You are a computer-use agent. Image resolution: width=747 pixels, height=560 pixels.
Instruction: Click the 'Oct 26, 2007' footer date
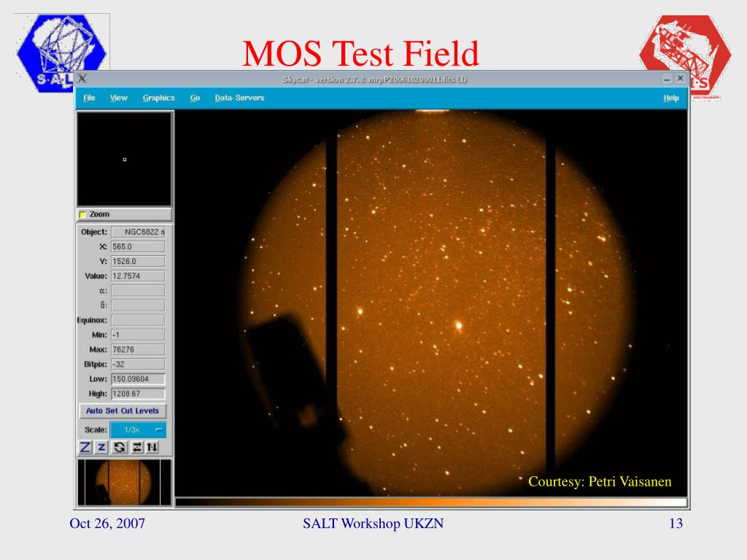pyautogui.click(x=107, y=524)
